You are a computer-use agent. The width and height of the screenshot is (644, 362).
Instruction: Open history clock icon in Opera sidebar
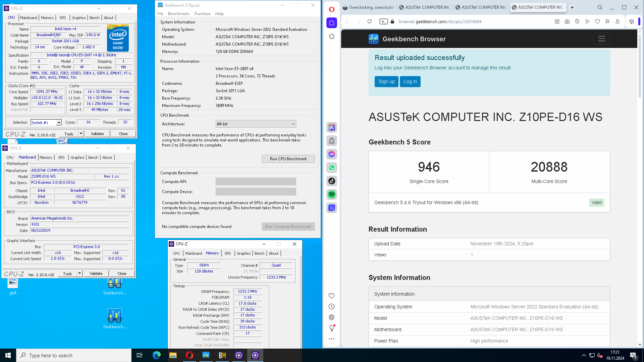331,306
